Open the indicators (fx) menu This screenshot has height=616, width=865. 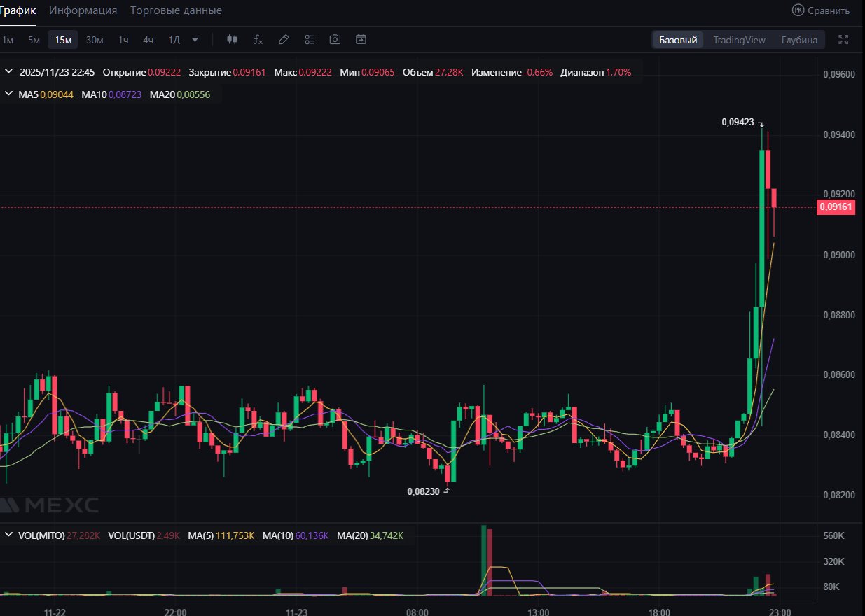click(258, 40)
